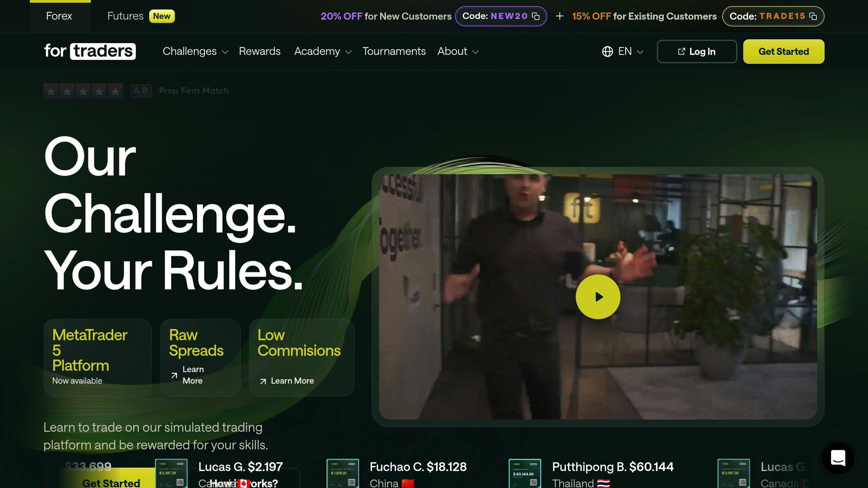Open the About dropdown menu
868x488 pixels.
[x=458, y=51]
